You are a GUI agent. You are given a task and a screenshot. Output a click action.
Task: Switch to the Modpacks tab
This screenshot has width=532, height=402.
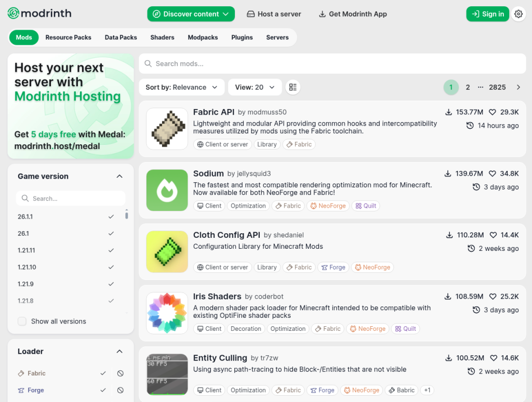(x=203, y=37)
